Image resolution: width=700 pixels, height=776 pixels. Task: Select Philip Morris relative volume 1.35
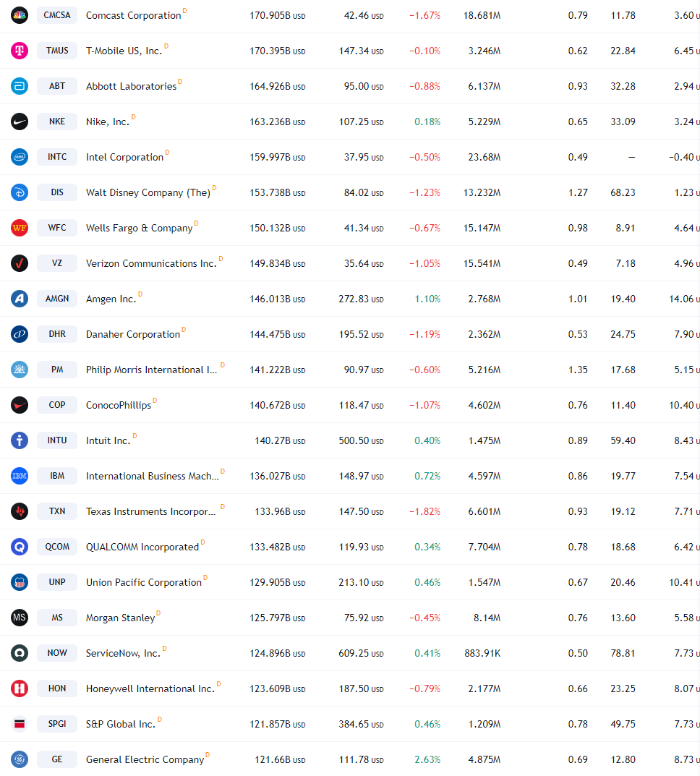(578, 370)
